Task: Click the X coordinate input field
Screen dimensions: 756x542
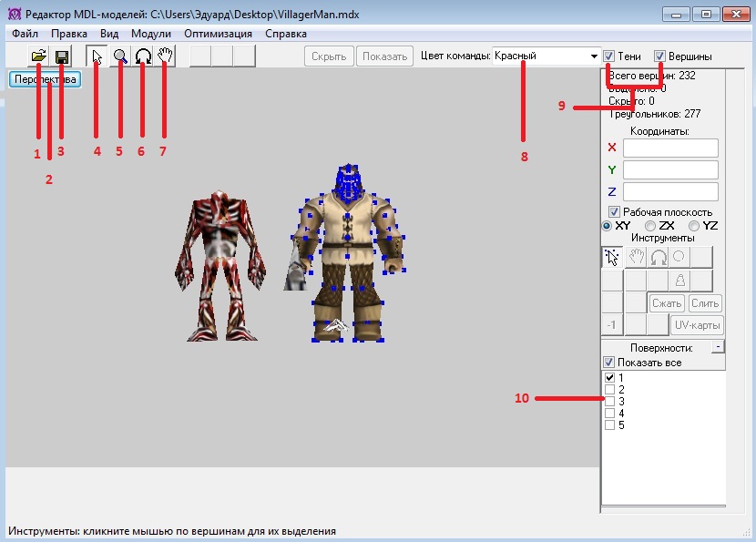Action: coord(670,148)
